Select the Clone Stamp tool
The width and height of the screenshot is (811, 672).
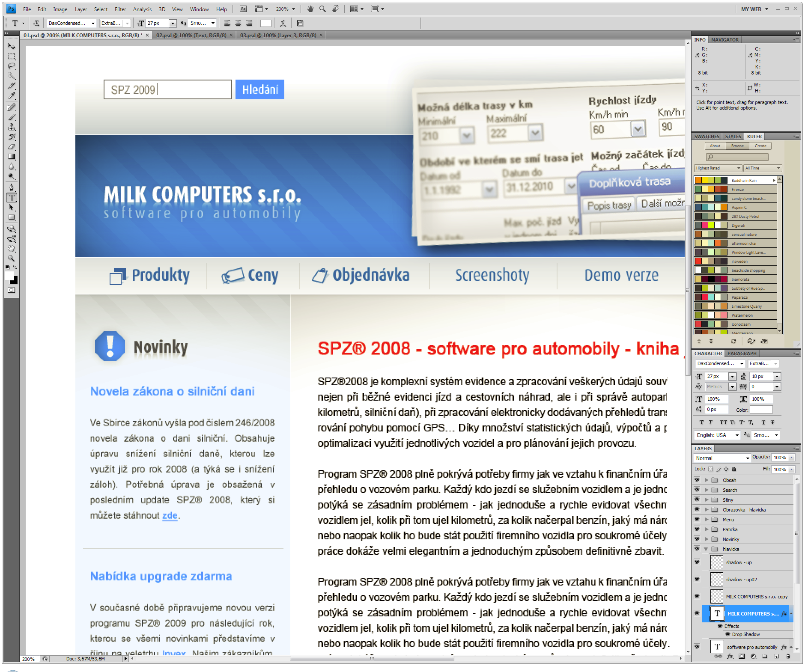[12, 127]
